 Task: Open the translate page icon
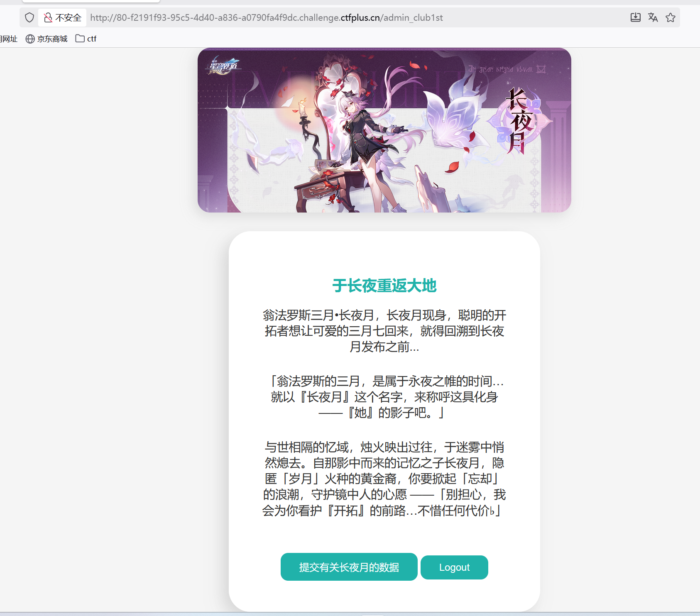point(653,17)
